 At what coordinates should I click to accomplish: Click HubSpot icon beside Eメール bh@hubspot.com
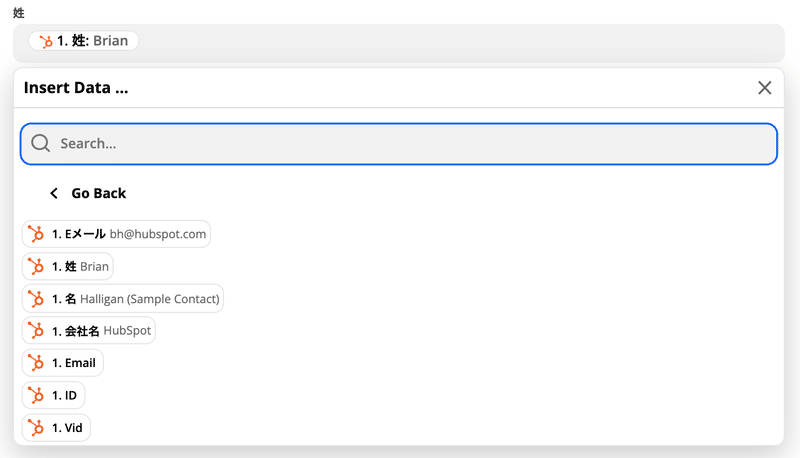click(36, 234)
